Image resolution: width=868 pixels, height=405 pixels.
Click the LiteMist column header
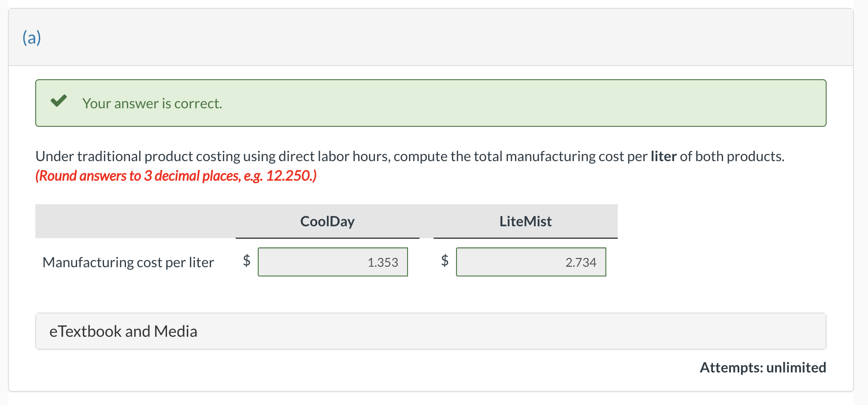tap(525, 221)
